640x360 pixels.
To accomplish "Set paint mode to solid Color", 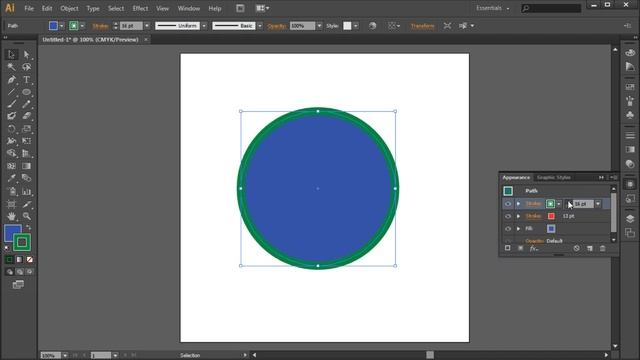I will [9, 260].
